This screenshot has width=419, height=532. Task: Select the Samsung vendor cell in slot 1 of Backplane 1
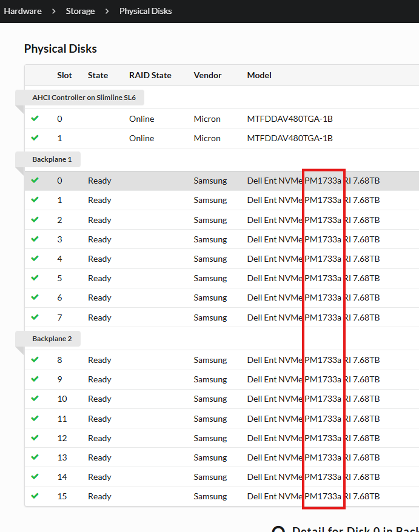(x=210, y=200)
